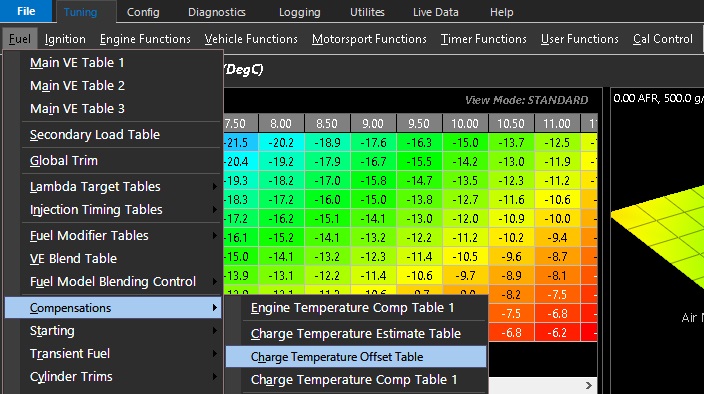Open the Ignition menu
The width and height of the screenshot is (704, 394).
pyautogui.click(x=65, y=39)
